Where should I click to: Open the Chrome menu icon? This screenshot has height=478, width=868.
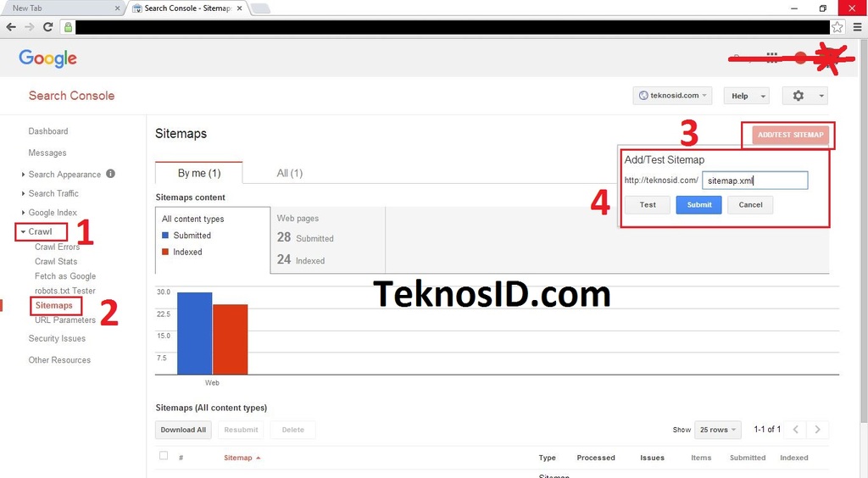click(x=857, y=26)
